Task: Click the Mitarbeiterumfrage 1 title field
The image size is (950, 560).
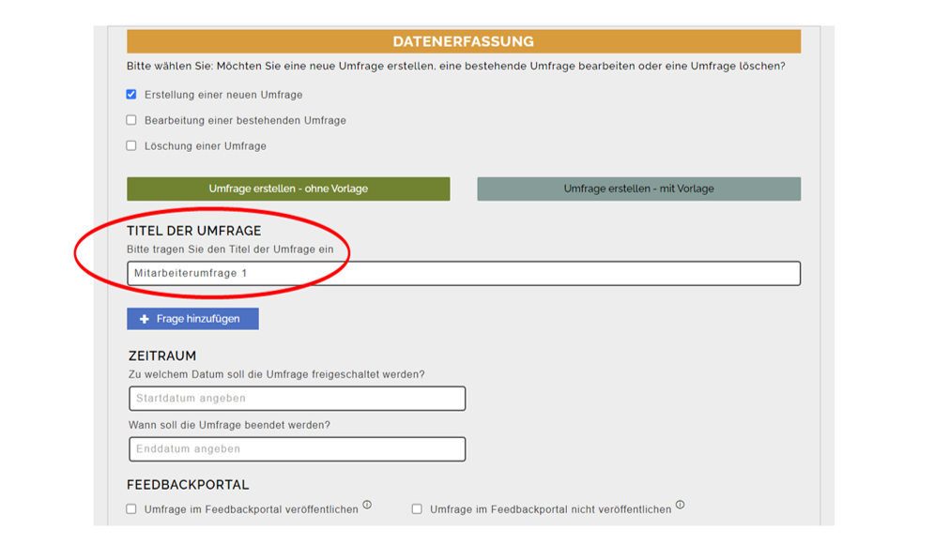Action: click(x=464, y=273)
